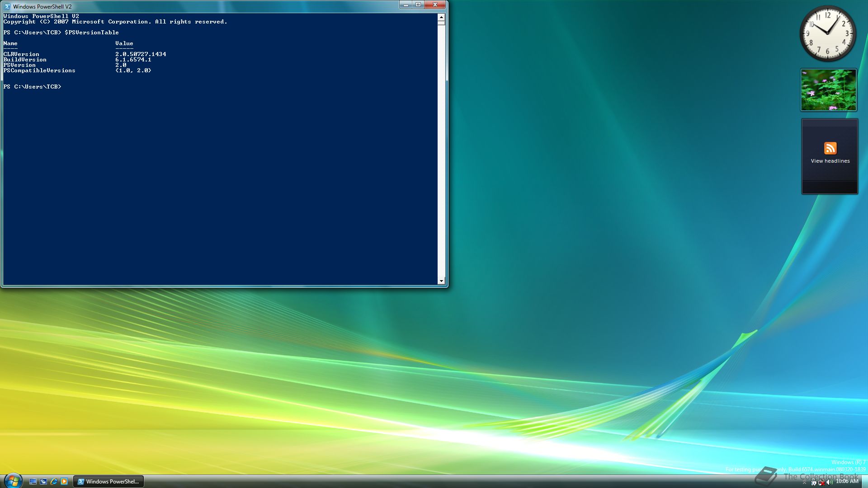Screen dimensions: 868x488
Task: Click PSCompatibleVersions row name
Action: (x=39, y=70)
